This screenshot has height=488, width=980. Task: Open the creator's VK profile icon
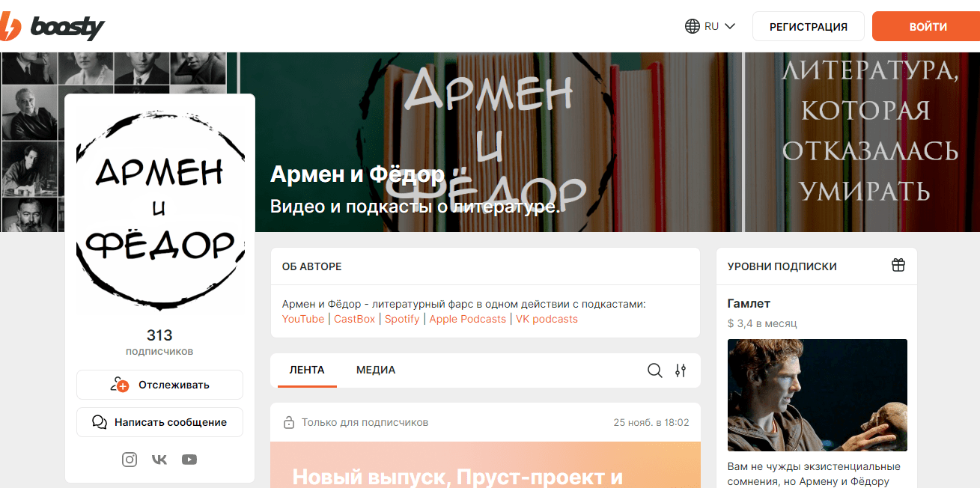159,459
